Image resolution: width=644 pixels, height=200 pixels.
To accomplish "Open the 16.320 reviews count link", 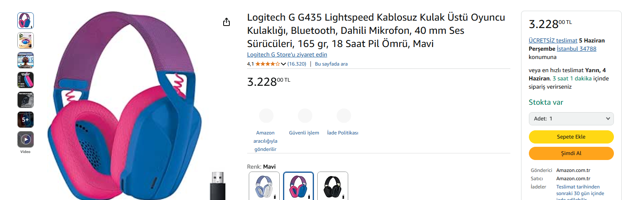I will pos(297,64).
